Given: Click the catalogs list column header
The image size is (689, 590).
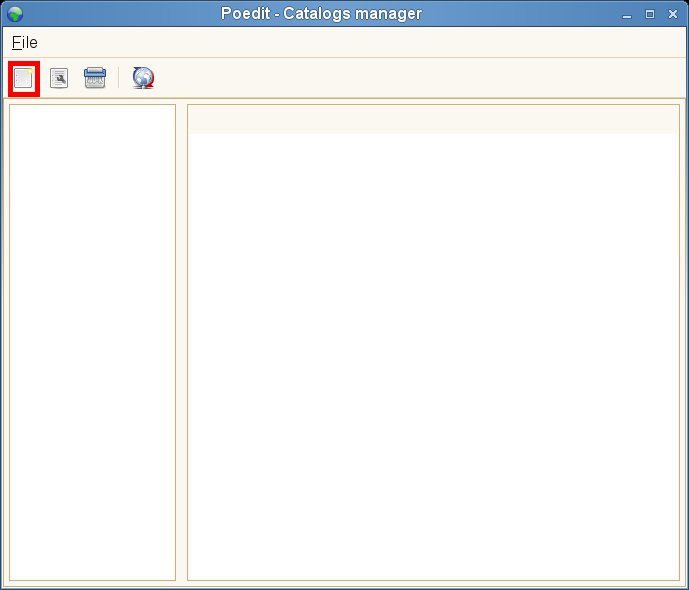Looking at the screenshot, I should pyautogui.click(x=433, y=119).
